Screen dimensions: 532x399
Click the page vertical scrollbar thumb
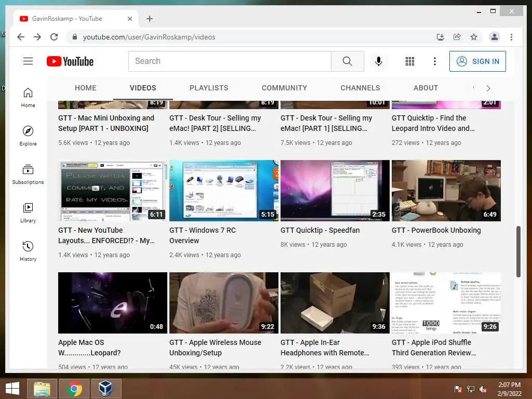518,252
